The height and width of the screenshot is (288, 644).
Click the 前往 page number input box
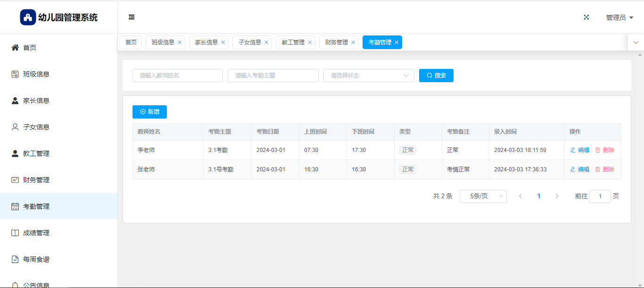(x=600, y=196)
